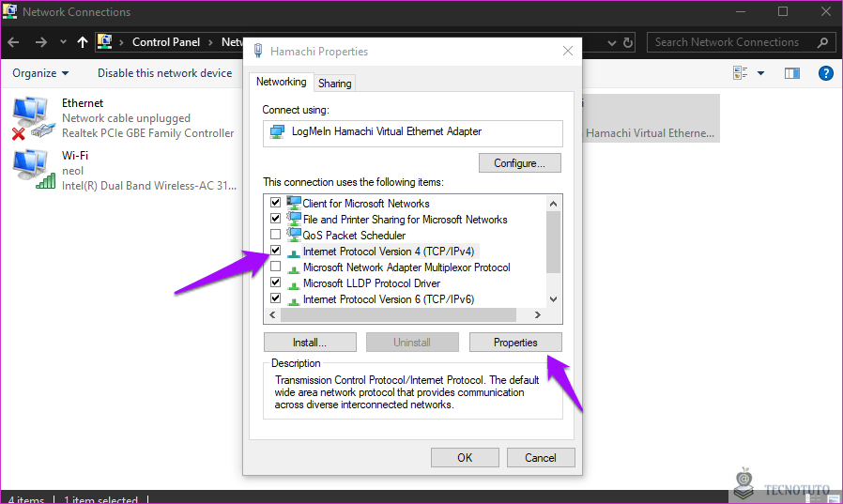The width and height of the screenshot is (843, 504).
Task: Uncheck Microsoft LLDP Protocol Driver checkbox
Action: tap(275, 283)
